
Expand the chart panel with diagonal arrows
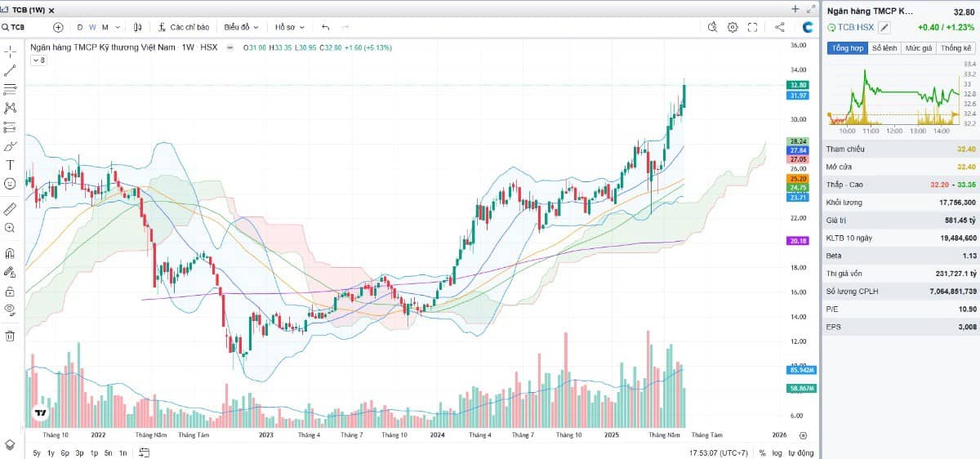tap(810, 9)
